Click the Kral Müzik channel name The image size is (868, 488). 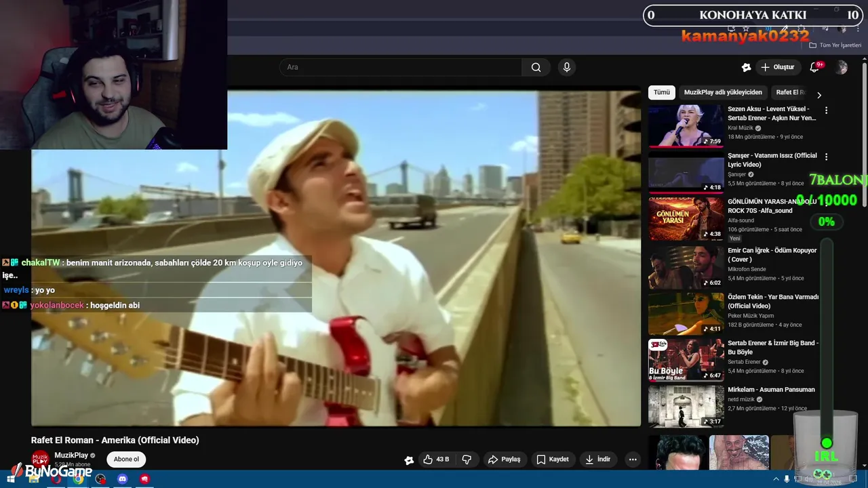point(741,128)
